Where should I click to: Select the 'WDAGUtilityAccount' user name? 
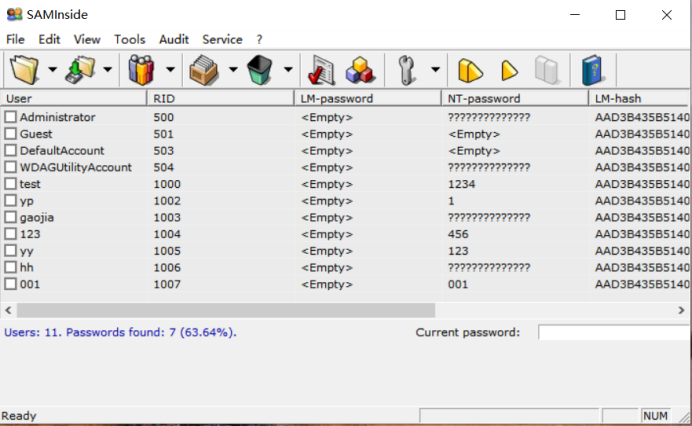75,167
